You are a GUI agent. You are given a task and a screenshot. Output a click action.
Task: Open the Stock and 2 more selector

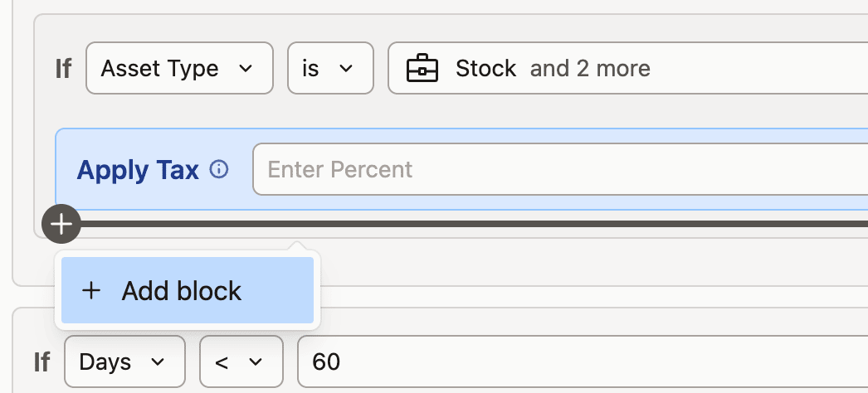click(x=627, y=69)
